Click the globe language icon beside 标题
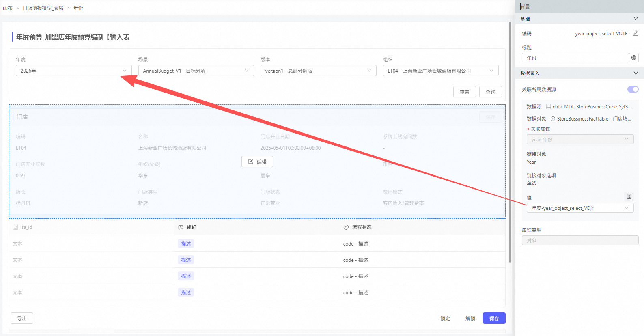Image resolution: width=644 pixels, height=336 pixels. (633, 58)
